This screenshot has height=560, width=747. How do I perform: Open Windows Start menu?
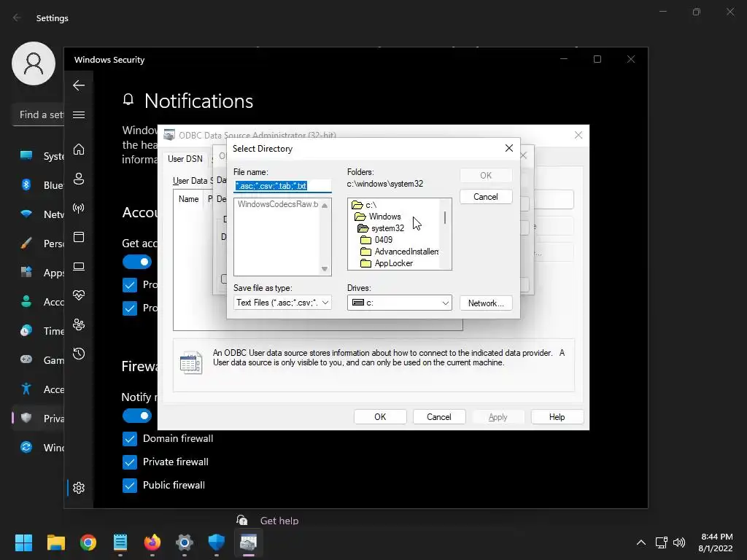pos(23,542)
